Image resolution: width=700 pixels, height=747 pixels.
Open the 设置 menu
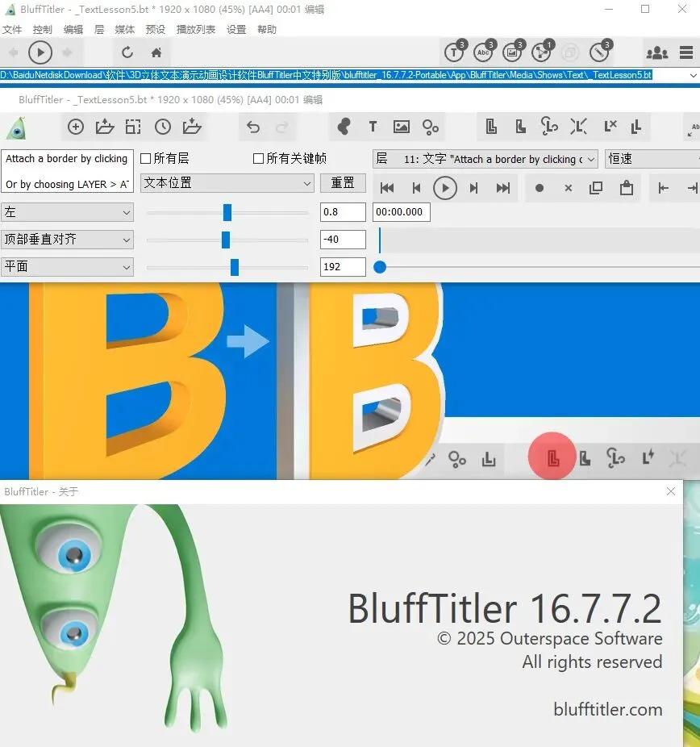pos(236,30)
